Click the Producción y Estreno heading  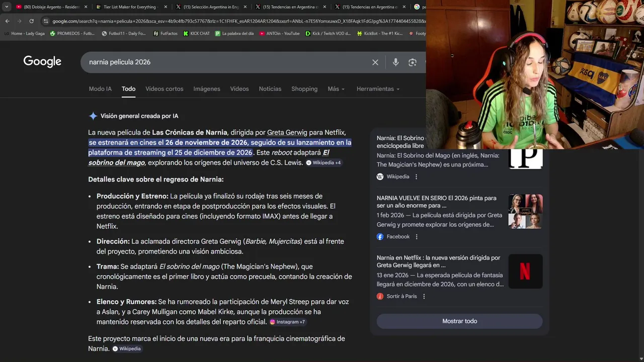[x=132, y=196]
